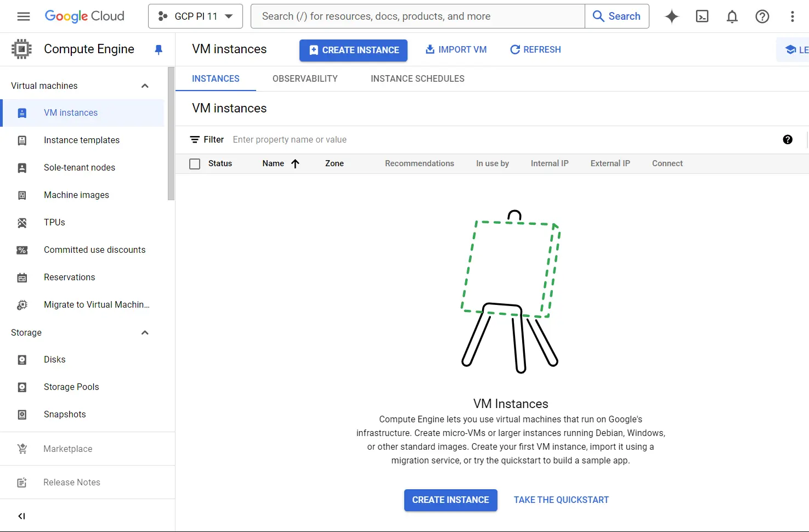Open the GCP PI 11 project selector

click(195, 16)
